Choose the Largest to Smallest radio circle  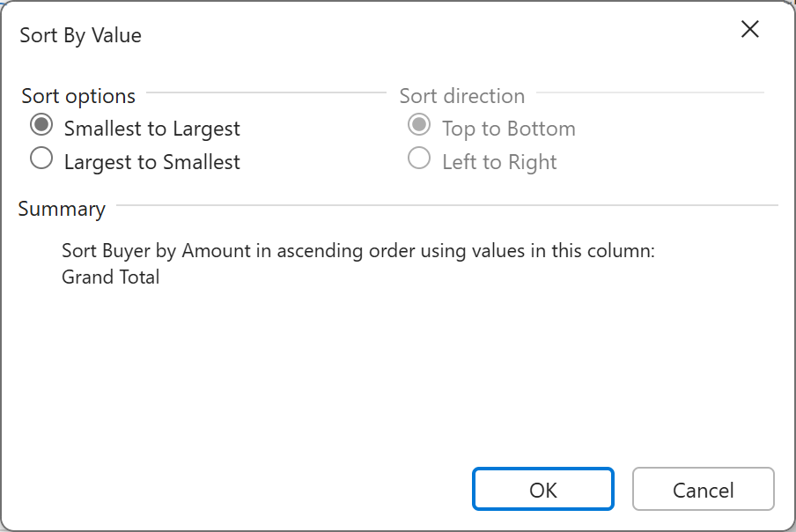tap(41, 159)
